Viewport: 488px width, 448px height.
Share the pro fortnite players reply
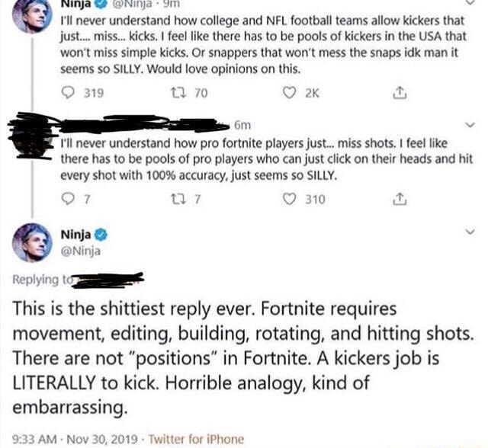tap(400, 199)
